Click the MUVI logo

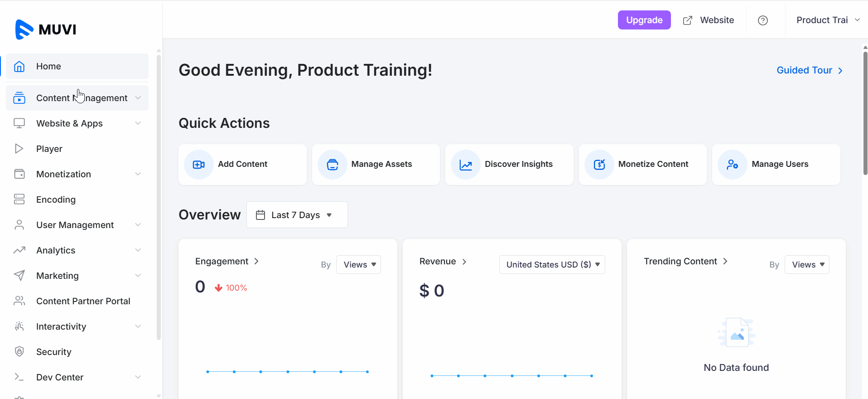[x=46, y=29]
